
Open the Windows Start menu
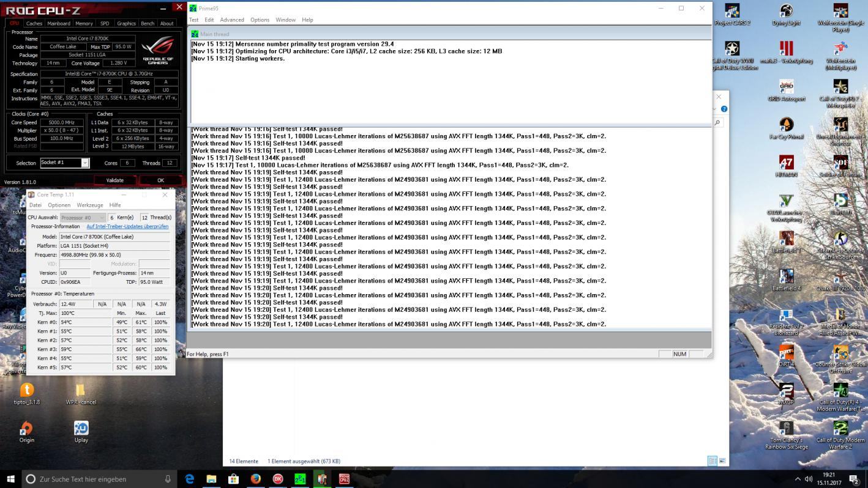(10, 479)
